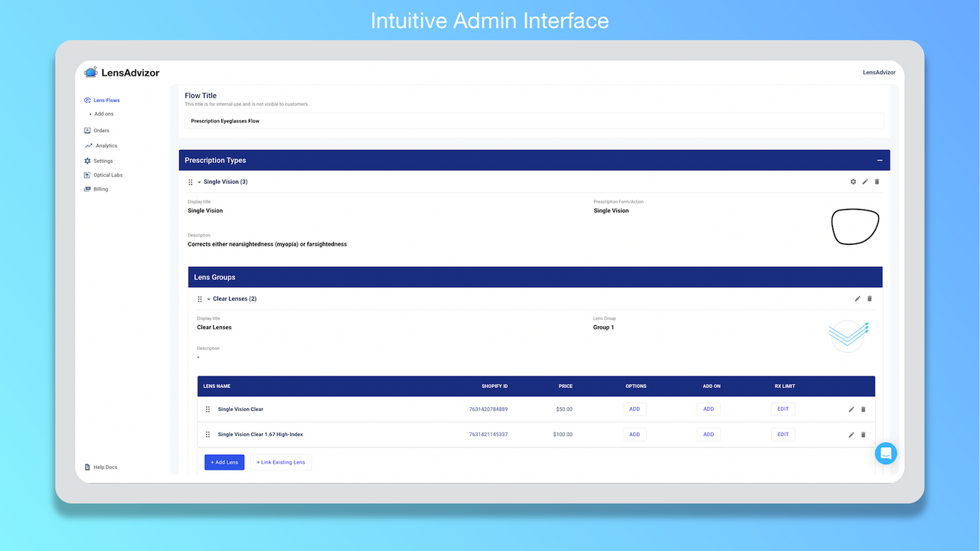Add options for 1.67 High-Index lens
This screenshot has height=551, width=980.
tap(635, 435)
